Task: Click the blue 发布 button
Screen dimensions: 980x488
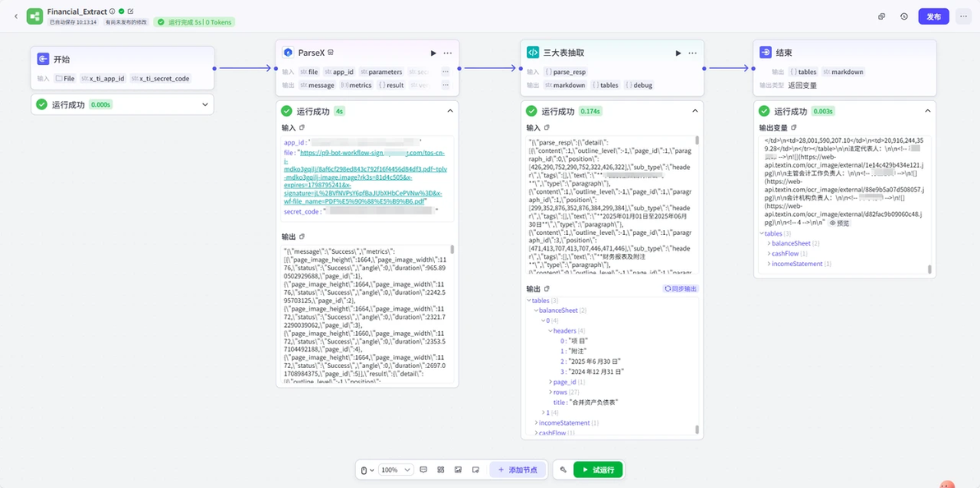Action: click(x=934, y=17)
